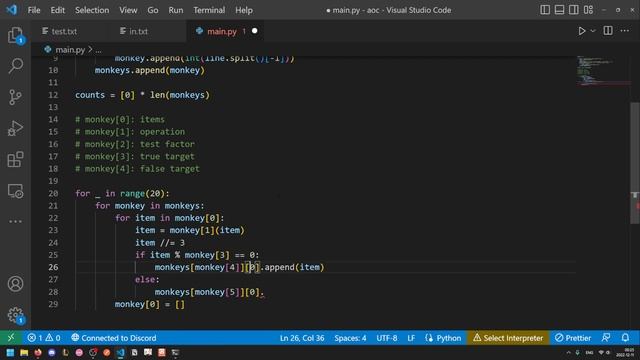Click the Prettier status bar item

pyautogui.click(x=573, y=338)
